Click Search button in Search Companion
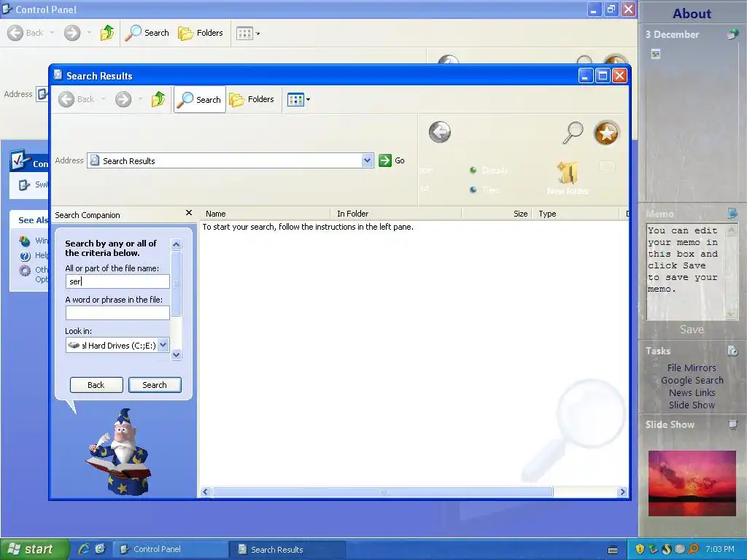Image resolution: width=747 pixels, height=560 pixels. (155, 385)
